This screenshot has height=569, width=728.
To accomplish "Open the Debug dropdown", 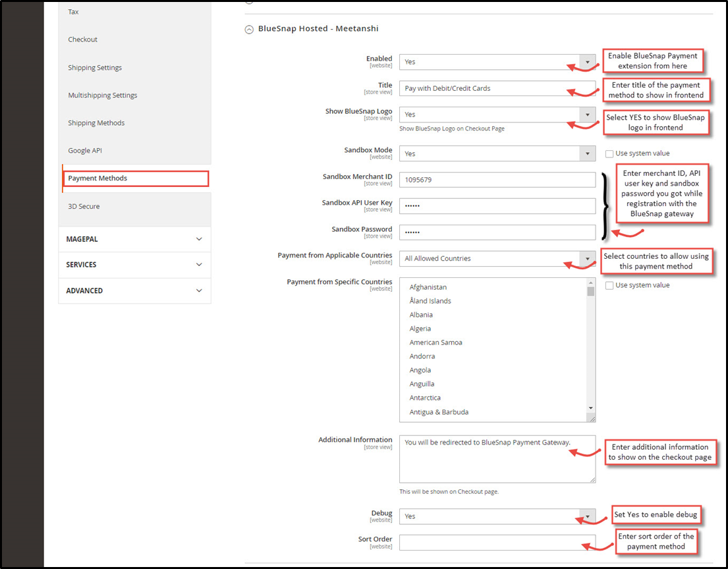I will pyautogui.click(x=497, y=516).
